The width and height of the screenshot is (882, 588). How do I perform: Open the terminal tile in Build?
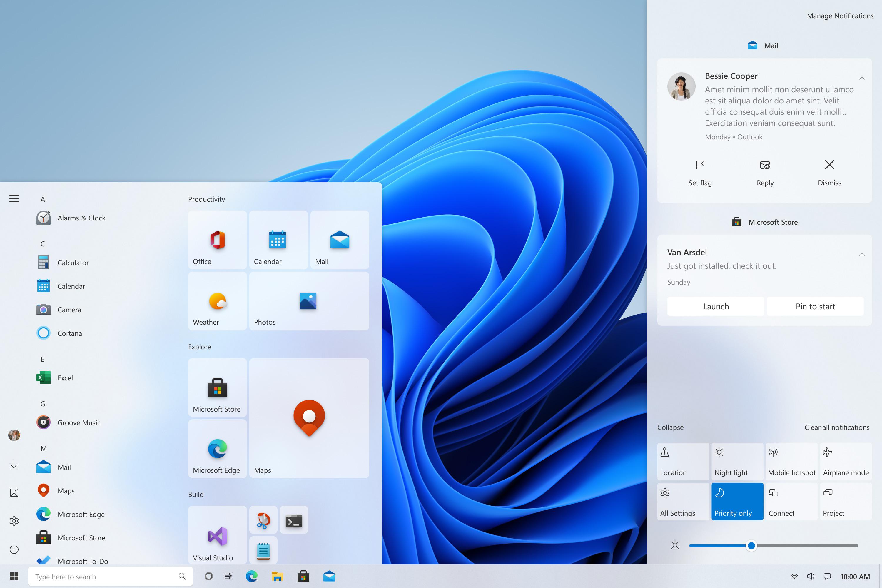[294, 520]
